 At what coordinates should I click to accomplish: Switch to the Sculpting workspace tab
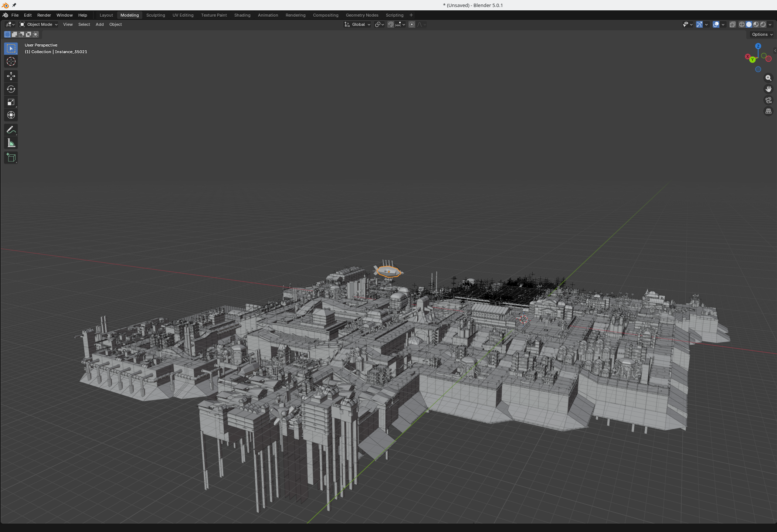point(156,15)
